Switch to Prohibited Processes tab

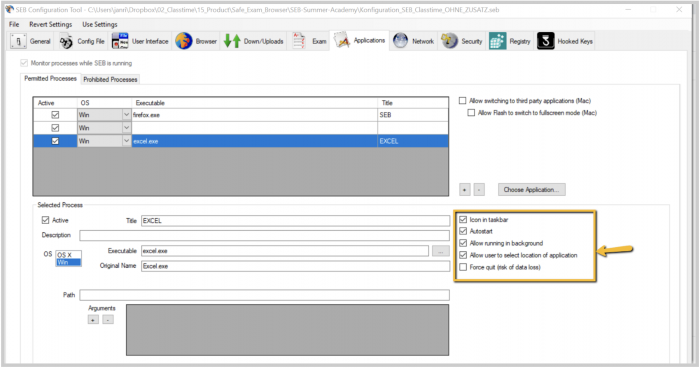tap(110, 79)
